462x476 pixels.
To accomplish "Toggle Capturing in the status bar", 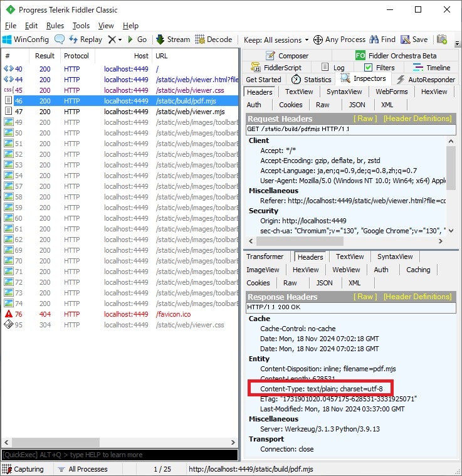I will (23, 469).
